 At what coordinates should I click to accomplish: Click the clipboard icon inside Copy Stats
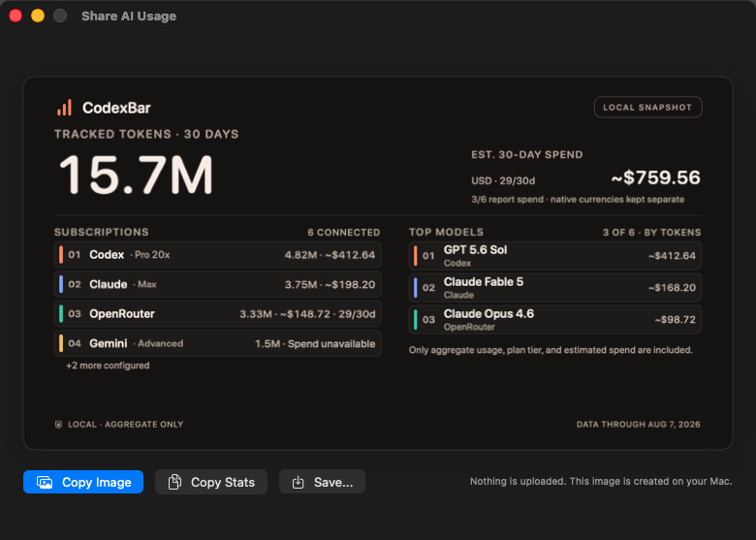[174, 482]
